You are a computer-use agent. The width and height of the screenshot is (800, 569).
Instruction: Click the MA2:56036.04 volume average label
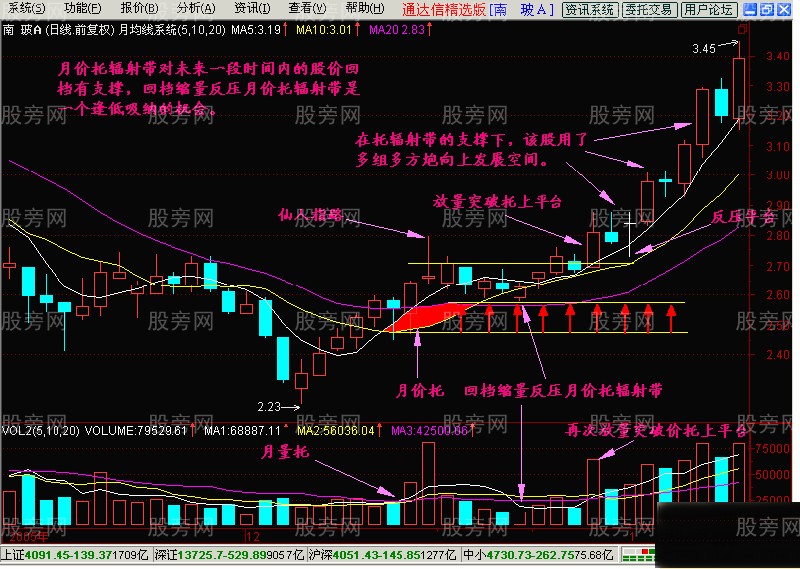pyautogui.click(x=336, y=431)
